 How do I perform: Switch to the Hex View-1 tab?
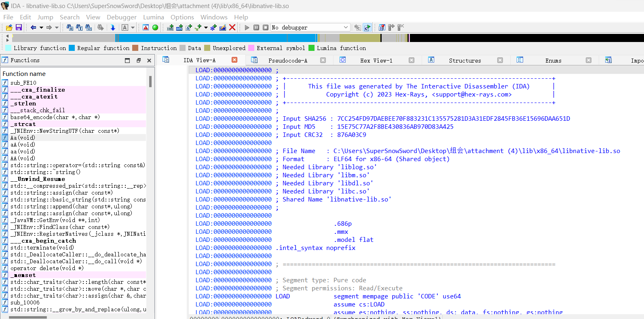[376, 61]
